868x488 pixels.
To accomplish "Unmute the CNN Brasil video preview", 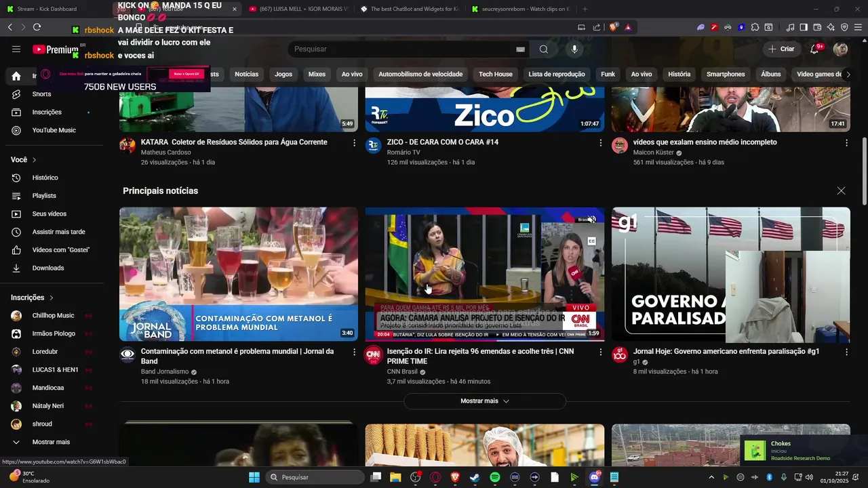I will (591, 220).
